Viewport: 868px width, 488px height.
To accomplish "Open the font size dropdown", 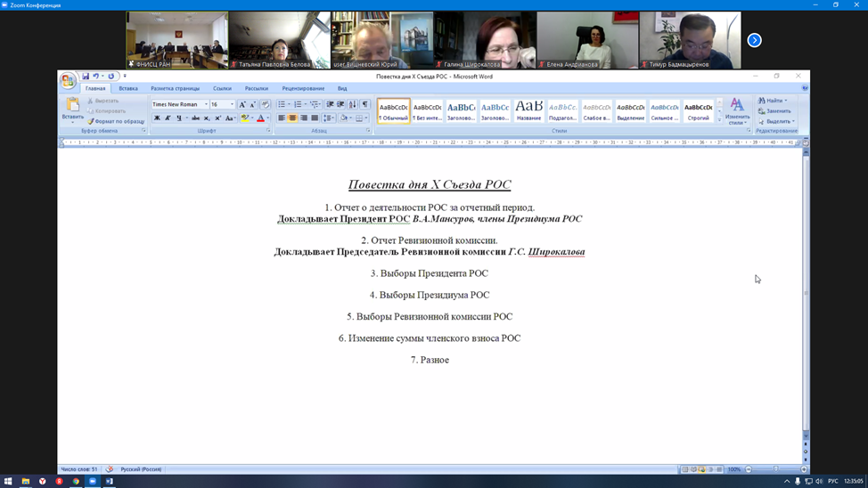I will (232, 104).
